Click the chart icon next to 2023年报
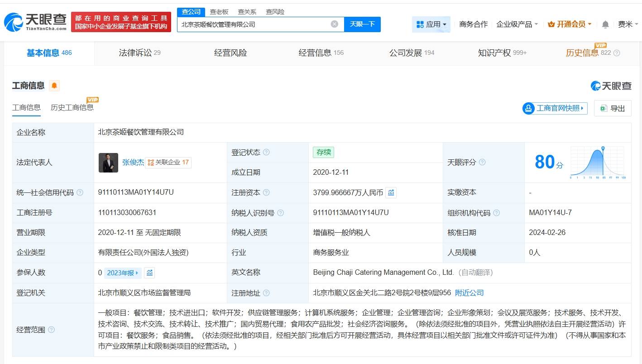Screen dimensions: 642x364 pyautogui.click(x=149, y=273)
